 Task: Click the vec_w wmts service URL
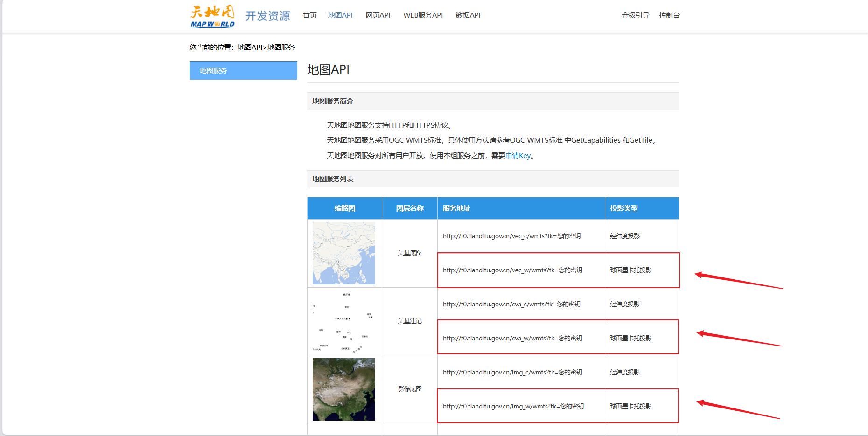pos(512,270)
